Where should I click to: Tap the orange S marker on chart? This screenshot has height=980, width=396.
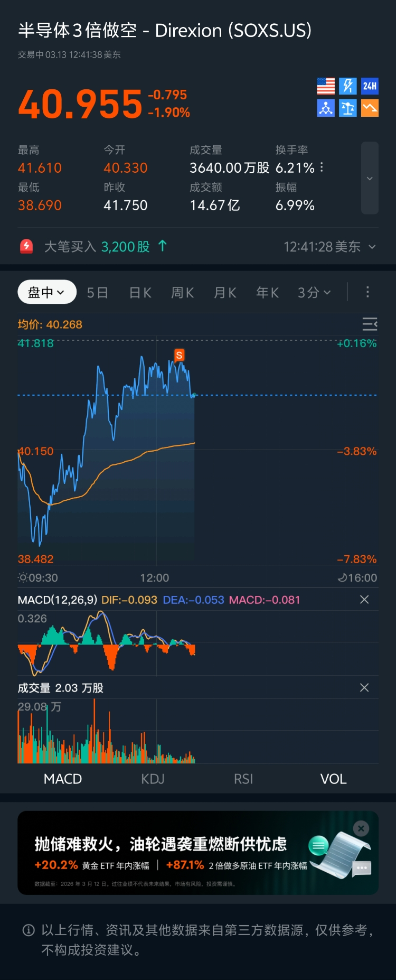(x=180, y=355)
